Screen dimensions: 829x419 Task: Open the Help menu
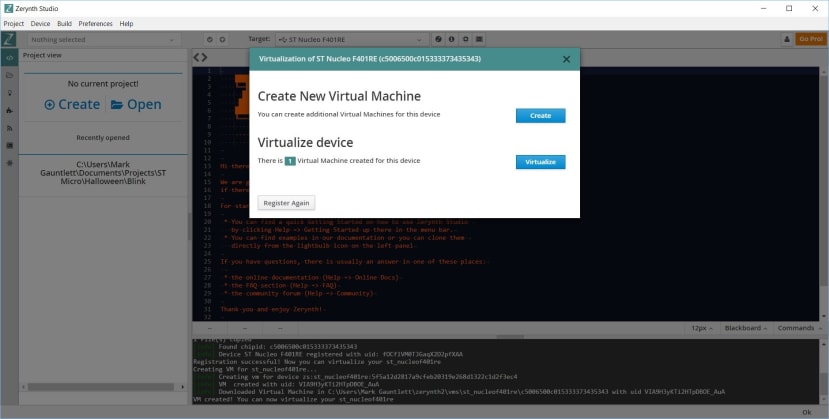[126, 24]
